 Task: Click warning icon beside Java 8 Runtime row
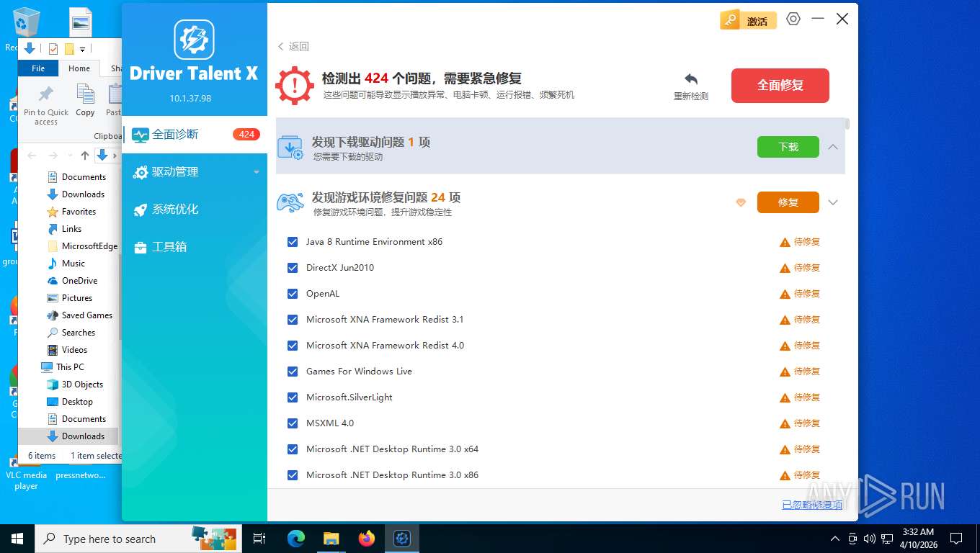[785, 242]
